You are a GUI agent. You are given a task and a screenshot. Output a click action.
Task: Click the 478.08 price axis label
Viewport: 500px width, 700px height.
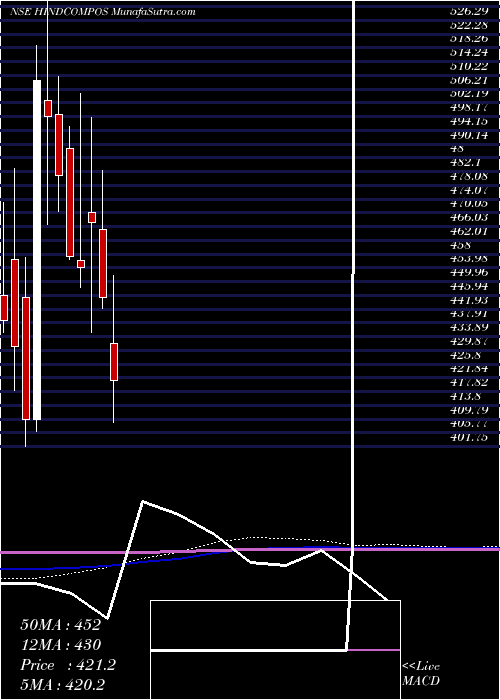pos(468,176)
